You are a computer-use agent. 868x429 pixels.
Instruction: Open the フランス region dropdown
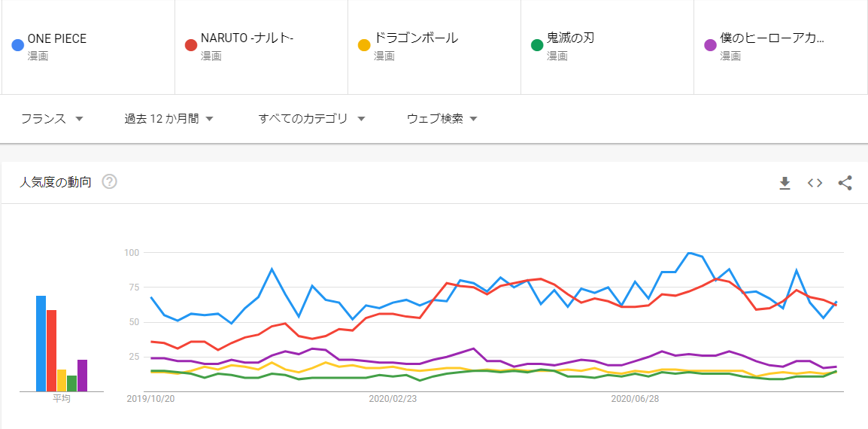click(x=51, y=119)
